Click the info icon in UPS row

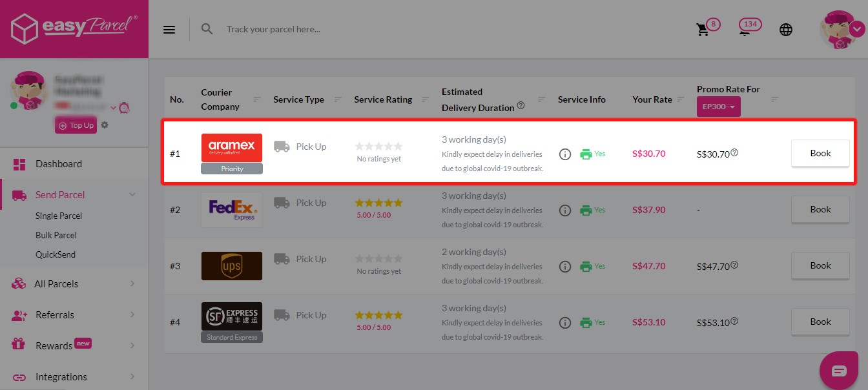pos(565,267)
